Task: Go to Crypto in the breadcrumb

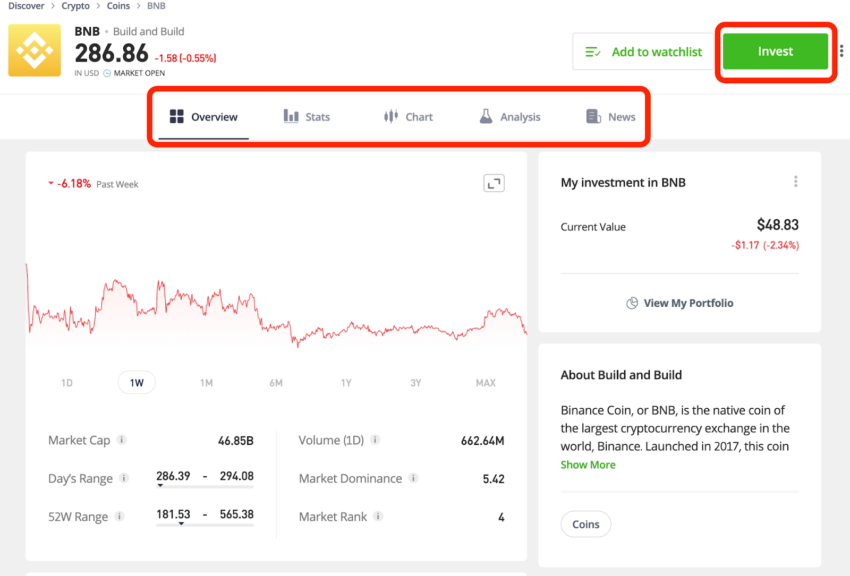Action: (x=75, y=6)
